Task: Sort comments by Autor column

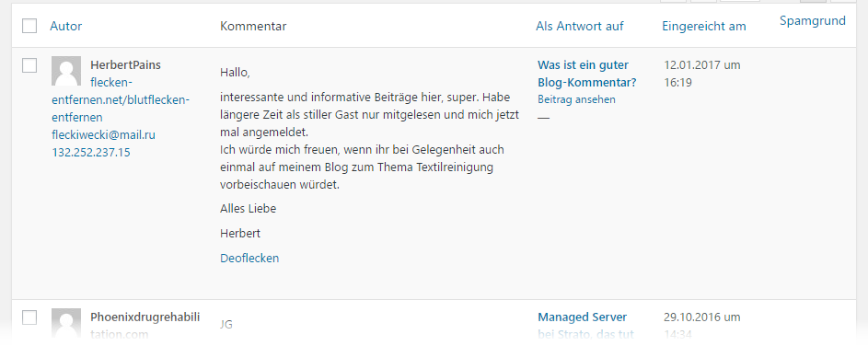Action: pos(66,26)
